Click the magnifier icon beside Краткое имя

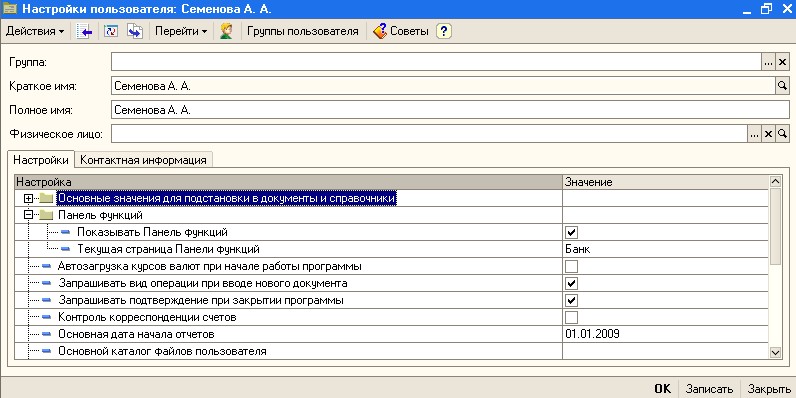click(x=782, y=86)
